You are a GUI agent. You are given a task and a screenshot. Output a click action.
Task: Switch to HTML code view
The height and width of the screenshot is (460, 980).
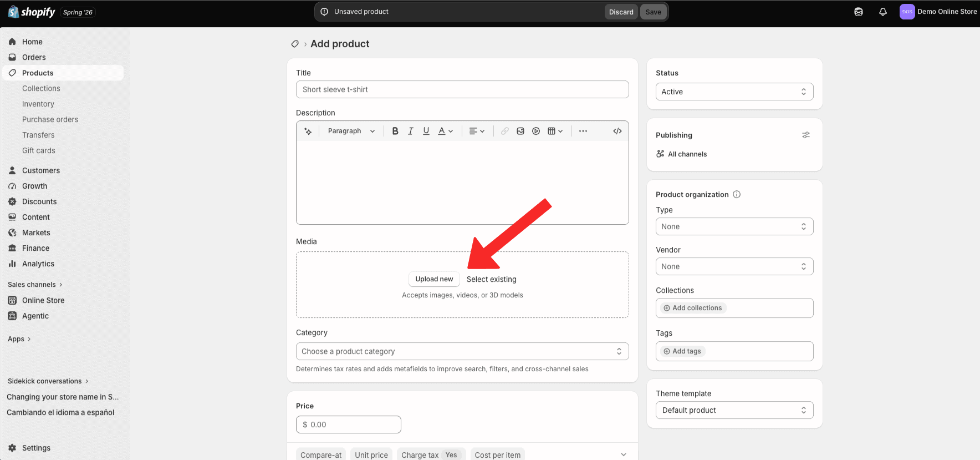tap(617, 131)
